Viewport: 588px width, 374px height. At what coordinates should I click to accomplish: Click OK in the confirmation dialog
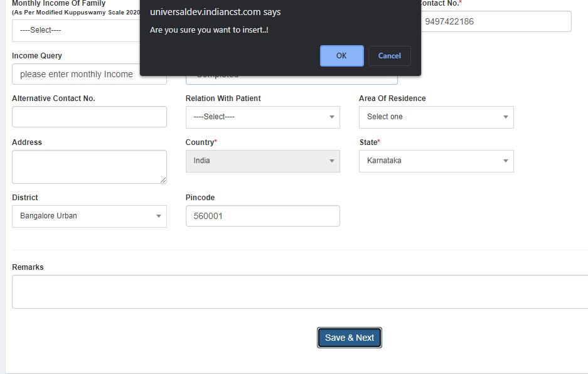[341, 56]
